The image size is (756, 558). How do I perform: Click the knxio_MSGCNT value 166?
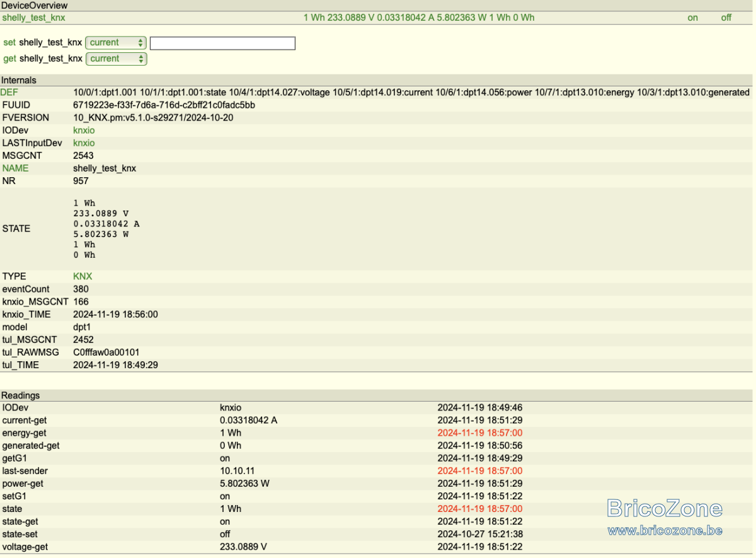[x=81, y=301]
